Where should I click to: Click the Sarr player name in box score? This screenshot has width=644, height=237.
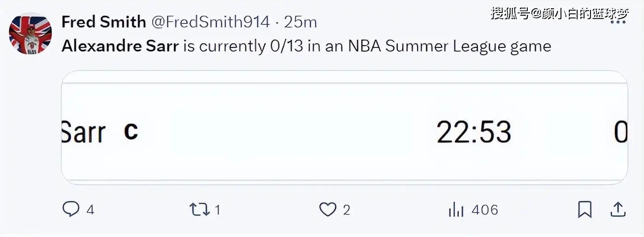(x=83, y=133)
